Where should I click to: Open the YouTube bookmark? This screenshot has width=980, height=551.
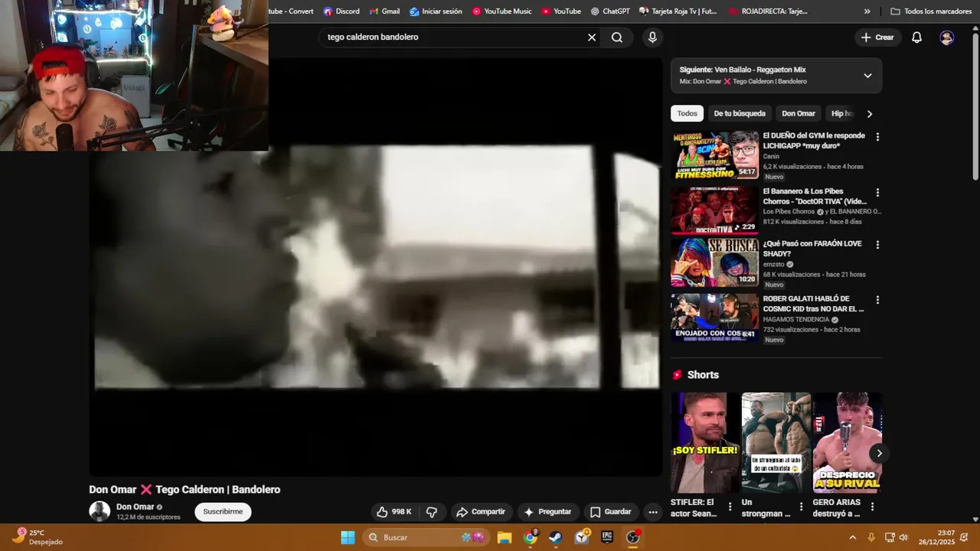point(561,11)
